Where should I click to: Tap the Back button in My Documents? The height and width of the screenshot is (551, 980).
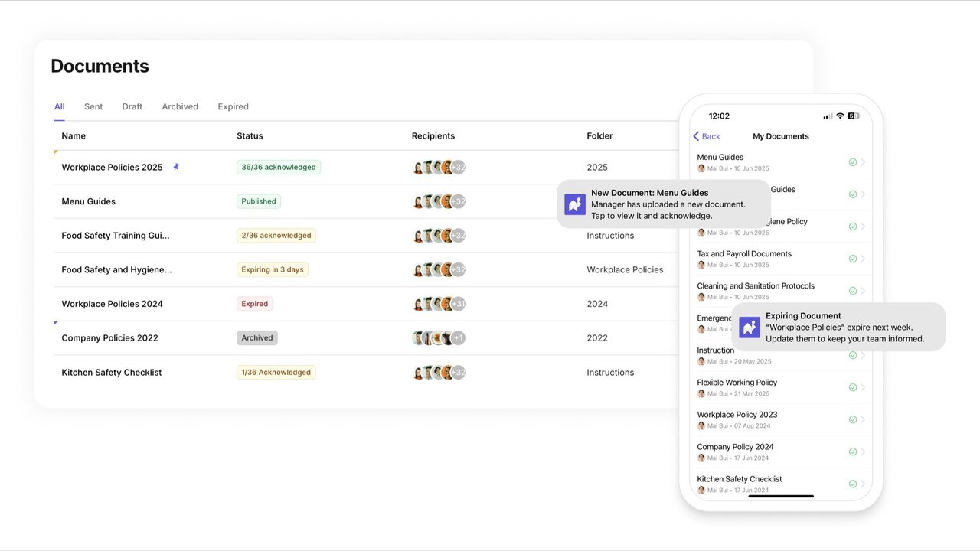706,136
